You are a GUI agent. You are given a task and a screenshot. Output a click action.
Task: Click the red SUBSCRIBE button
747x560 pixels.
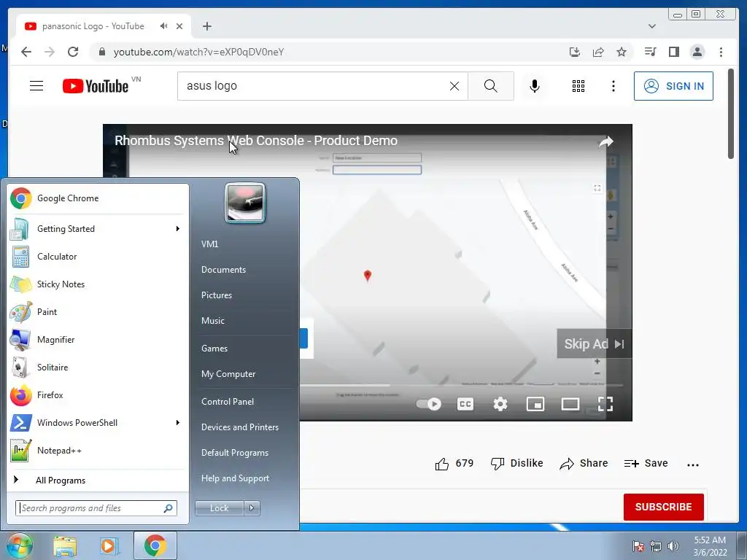pos(664,507)
